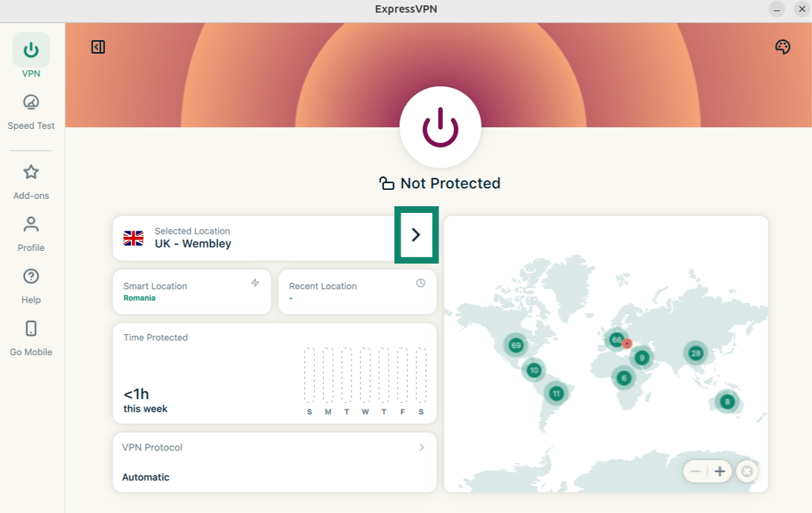Select the 28 server cluster in Asia
Screen dimensions: 812x513
[696, 353]
